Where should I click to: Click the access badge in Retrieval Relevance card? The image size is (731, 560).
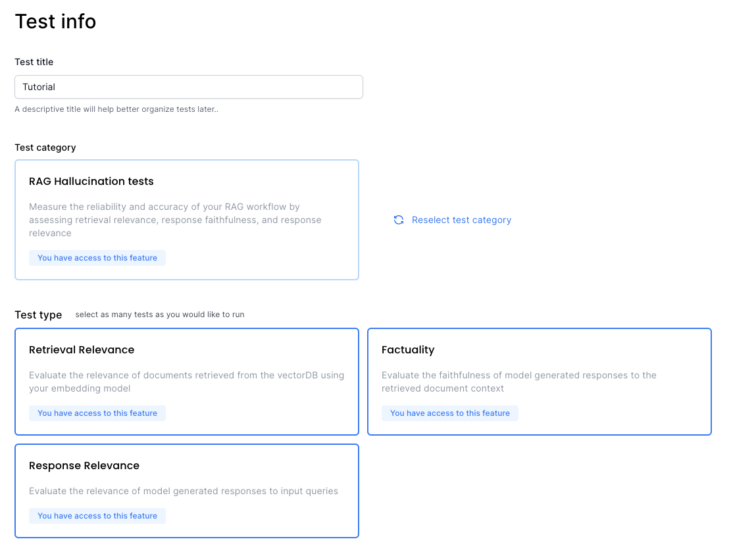click(x=97, y=413)
